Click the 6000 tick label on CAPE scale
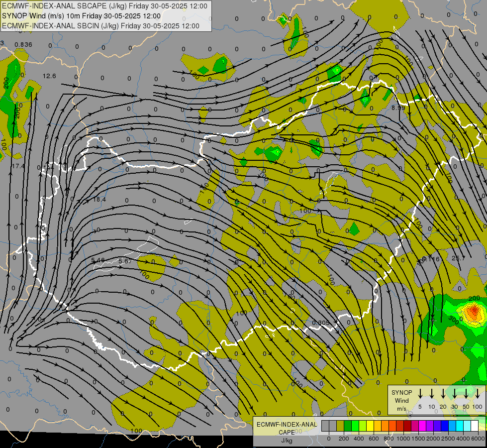 (x=478, y=439)
